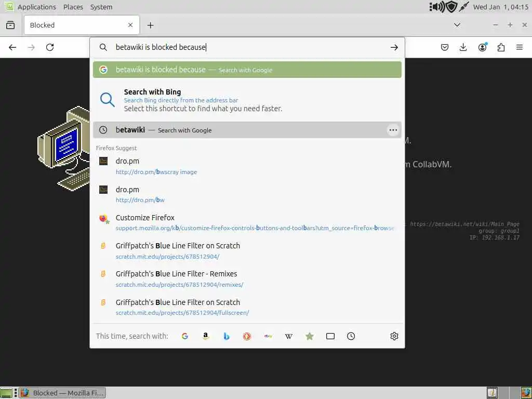Open search settings gear icon
Screen dimensions: 532x399
coord(394,336)
